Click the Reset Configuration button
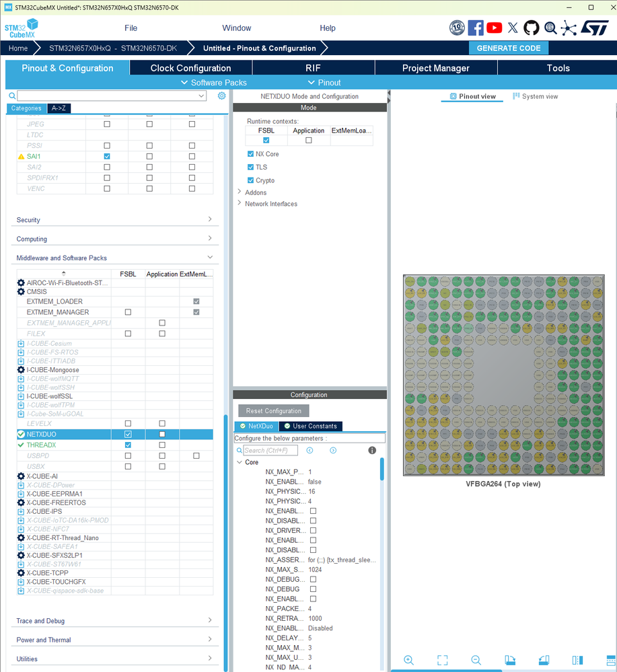 pos(274,410)
